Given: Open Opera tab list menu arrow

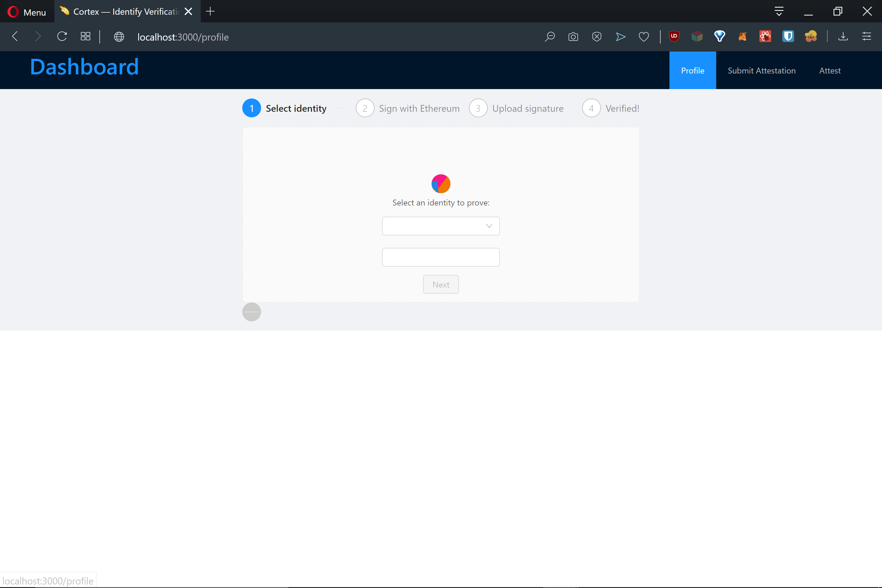Looking at the screenshot, I should pos(779,11).
